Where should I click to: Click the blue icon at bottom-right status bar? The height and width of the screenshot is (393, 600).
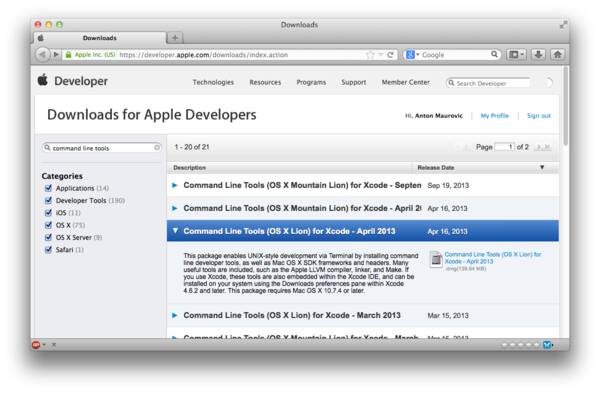click(x=548, y=345)
